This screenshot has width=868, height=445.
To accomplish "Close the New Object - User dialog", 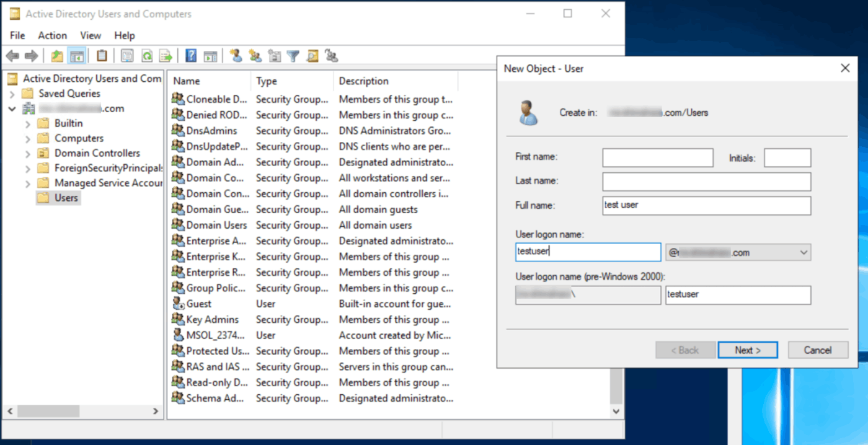I will point(845,69).
